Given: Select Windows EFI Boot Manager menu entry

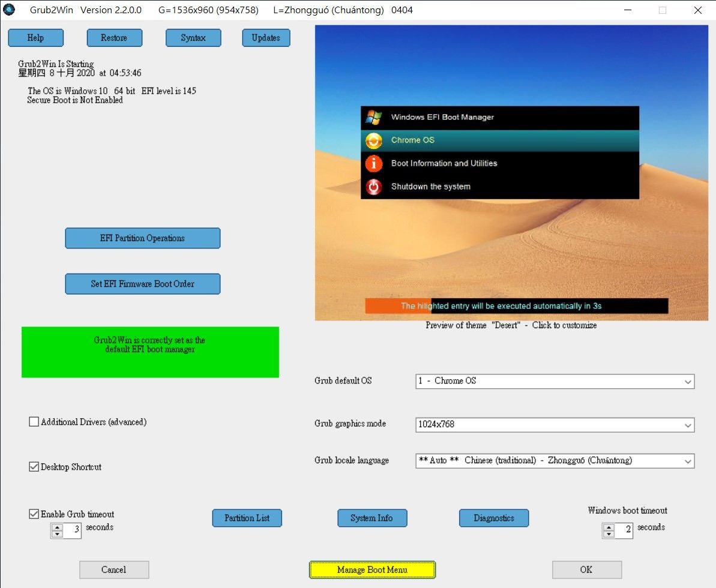Looking at the screenshot, I should 442,118.
